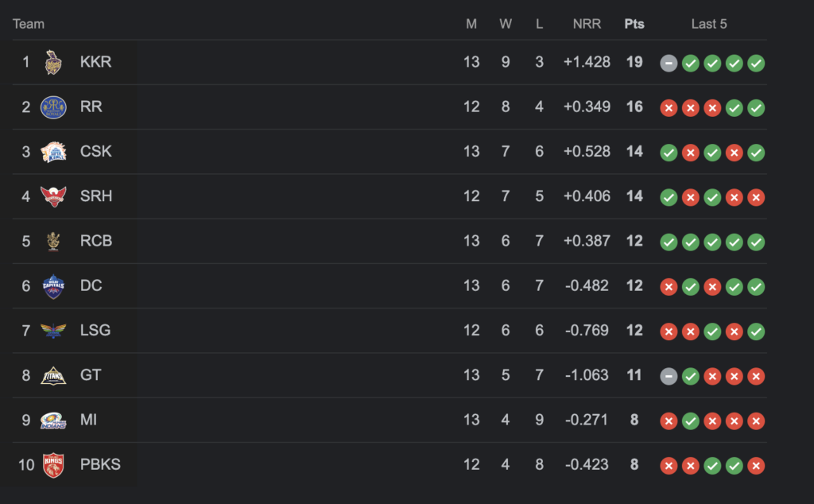The height and width of the screenshot is (504, 814).
Task: Click the Last 5 column header
Action: tap(709, 24)
